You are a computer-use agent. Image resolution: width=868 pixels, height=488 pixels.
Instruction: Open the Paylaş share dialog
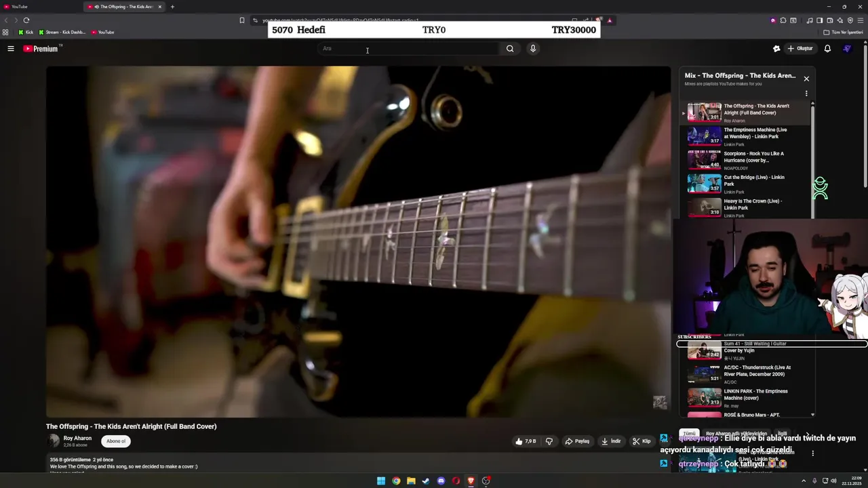577,441
